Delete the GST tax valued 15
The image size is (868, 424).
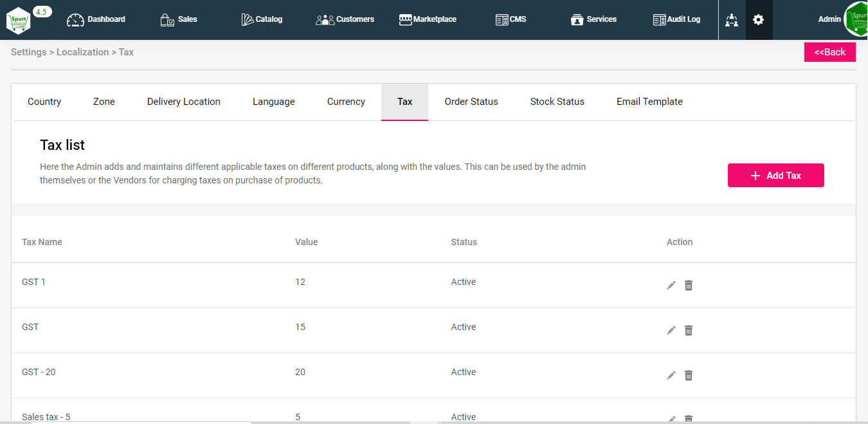pos(689,330)
